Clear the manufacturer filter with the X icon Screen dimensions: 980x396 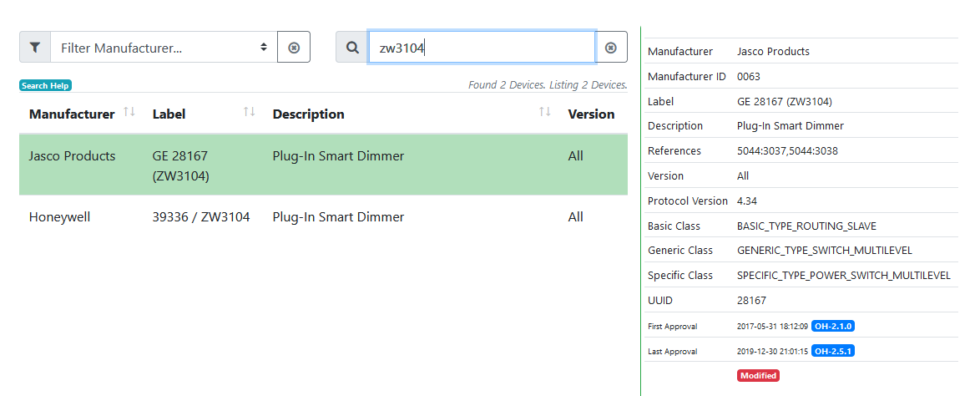[x=293, y=48]
